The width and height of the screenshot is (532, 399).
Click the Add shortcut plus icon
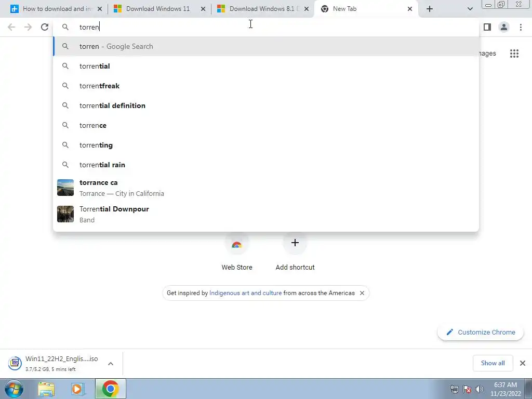[x=295, y=243]
